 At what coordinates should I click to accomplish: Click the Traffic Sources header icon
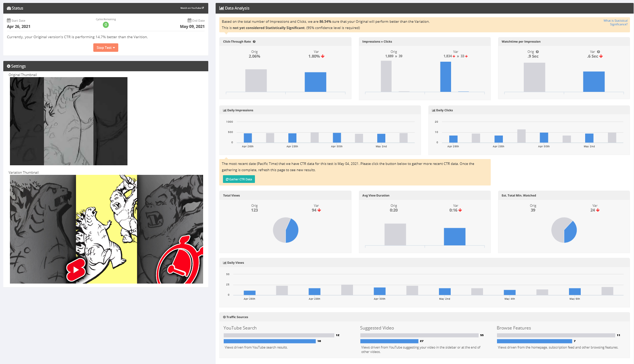pos(224,317)
